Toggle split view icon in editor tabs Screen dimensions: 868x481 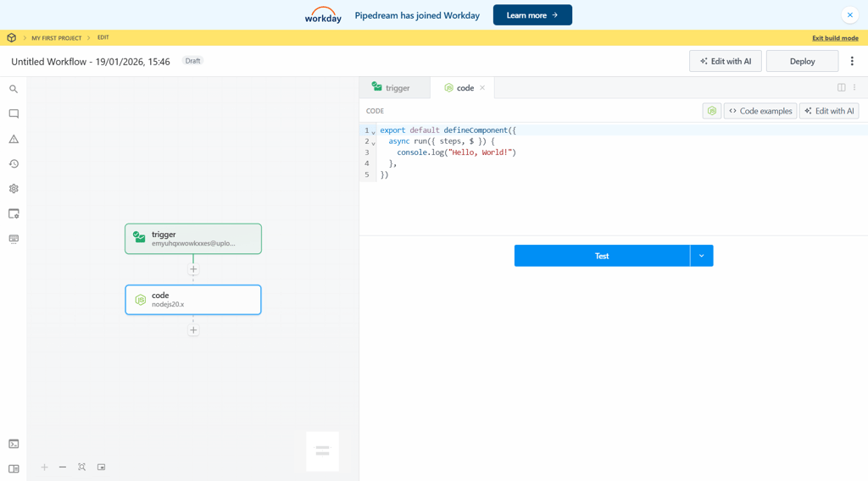click(842, 87)
